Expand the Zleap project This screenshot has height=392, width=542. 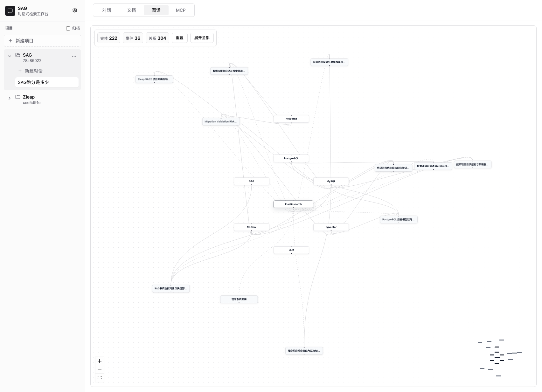point(10,98)
